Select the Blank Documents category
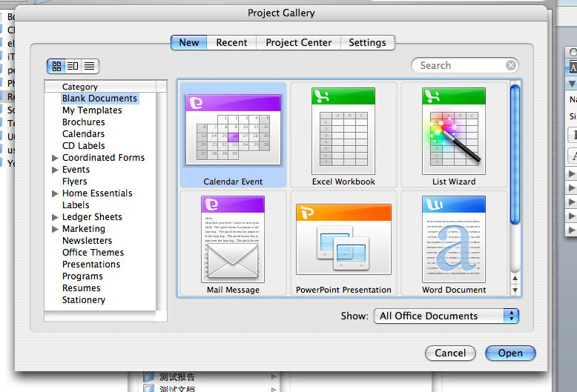The image size is (577, 392). coord(99,99)
